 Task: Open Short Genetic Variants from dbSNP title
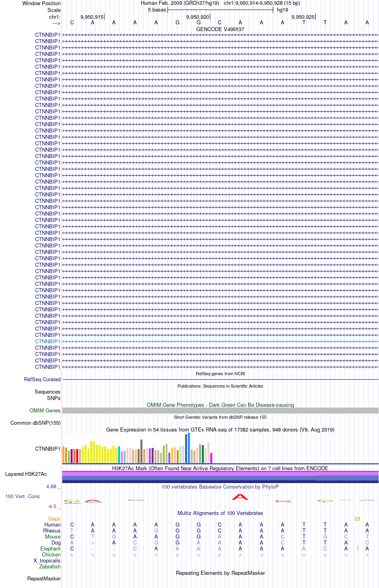tap(220, 417)
